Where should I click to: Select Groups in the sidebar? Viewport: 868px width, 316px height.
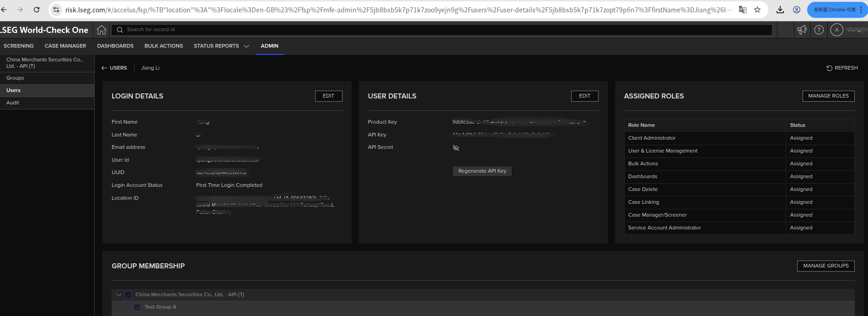coord(47,78)
